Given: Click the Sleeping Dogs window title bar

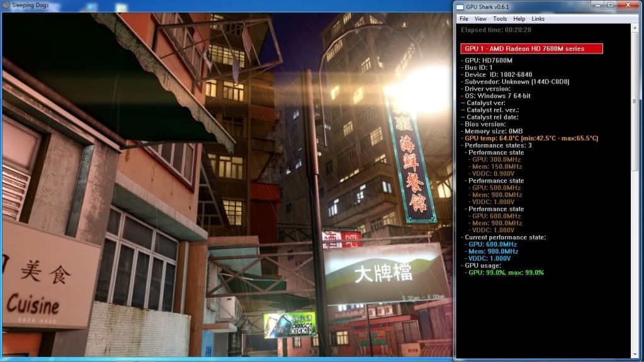Looking at the screenshot, I should click(226, 6).
